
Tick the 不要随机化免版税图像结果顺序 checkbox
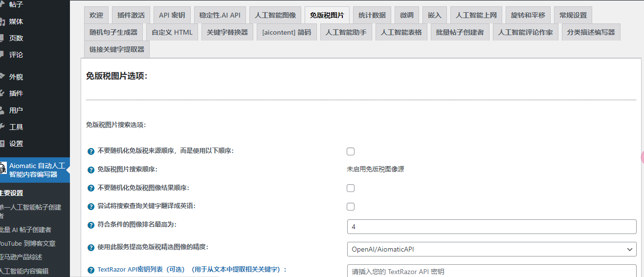[351, 188]
